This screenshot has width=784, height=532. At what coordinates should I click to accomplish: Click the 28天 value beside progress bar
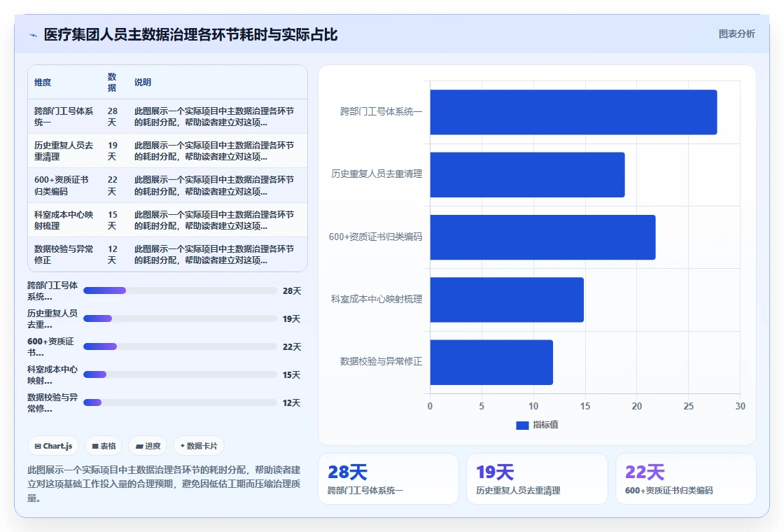coord(292,291)
